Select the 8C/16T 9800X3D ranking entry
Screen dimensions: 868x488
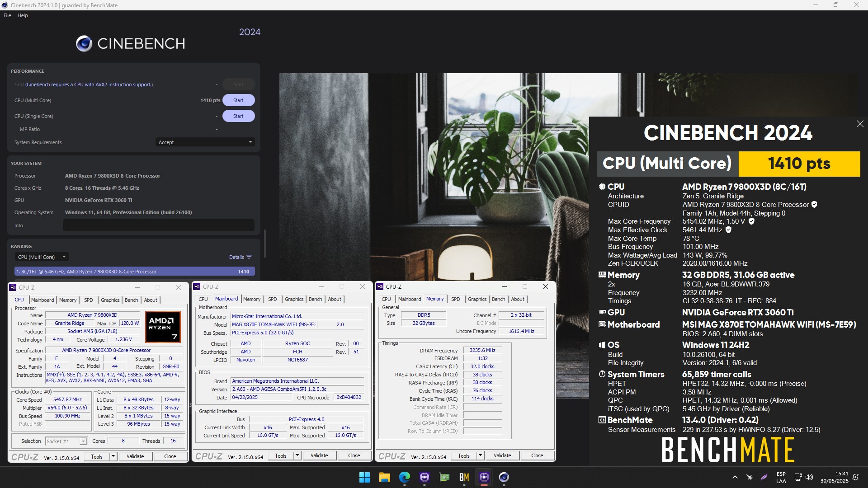point(135,272)
